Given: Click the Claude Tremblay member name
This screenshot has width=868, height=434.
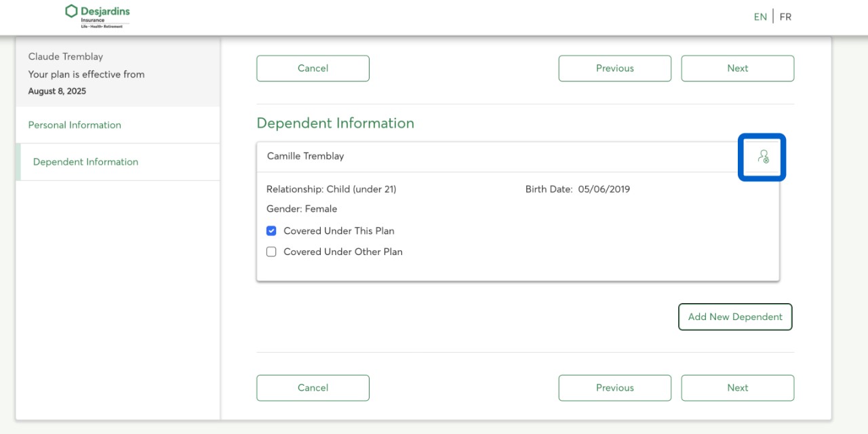Looking at the screenshot, I should click(66, 56).
